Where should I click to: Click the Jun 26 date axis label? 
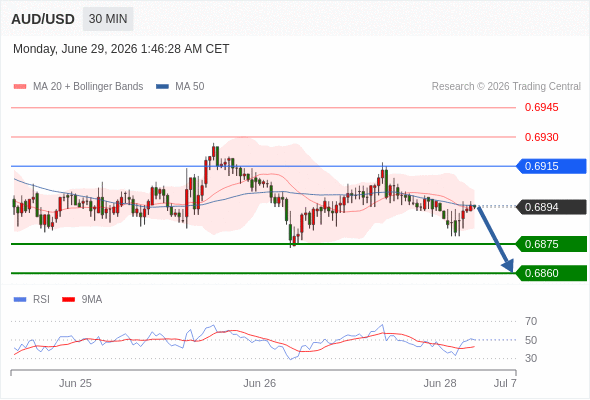point(260,383)
